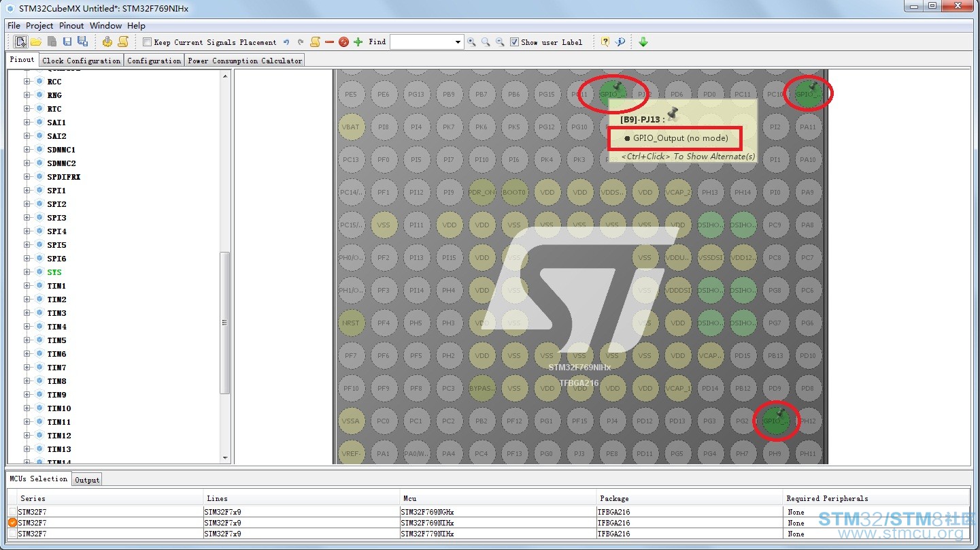
Task: Click pin PA11 on the package
Action: [807, 127]
